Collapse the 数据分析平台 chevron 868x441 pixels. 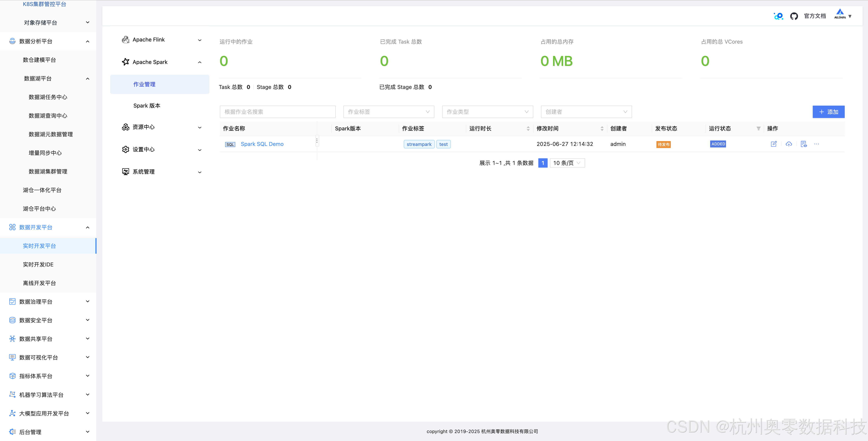88,41
